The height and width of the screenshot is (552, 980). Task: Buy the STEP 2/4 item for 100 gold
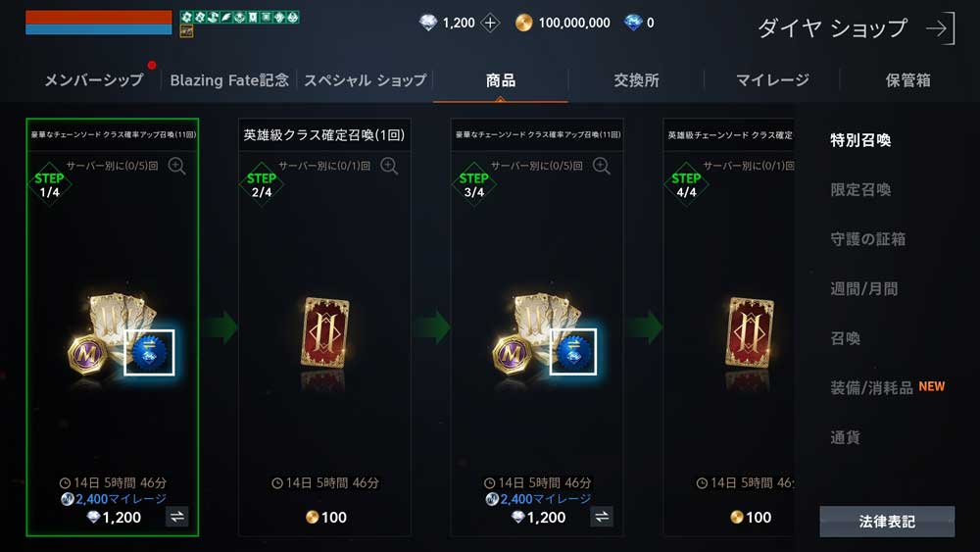[325, 517]
